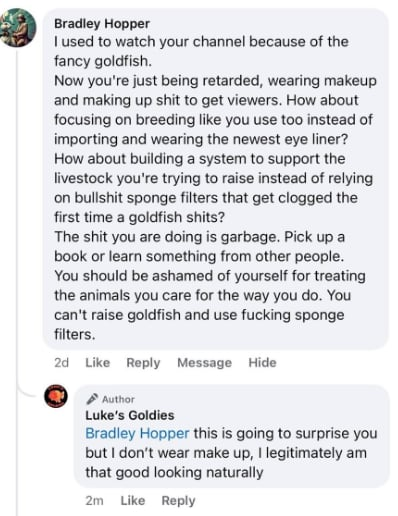
Task: Click Bradley's comment bubble about sponge filters
Action: 216,179
